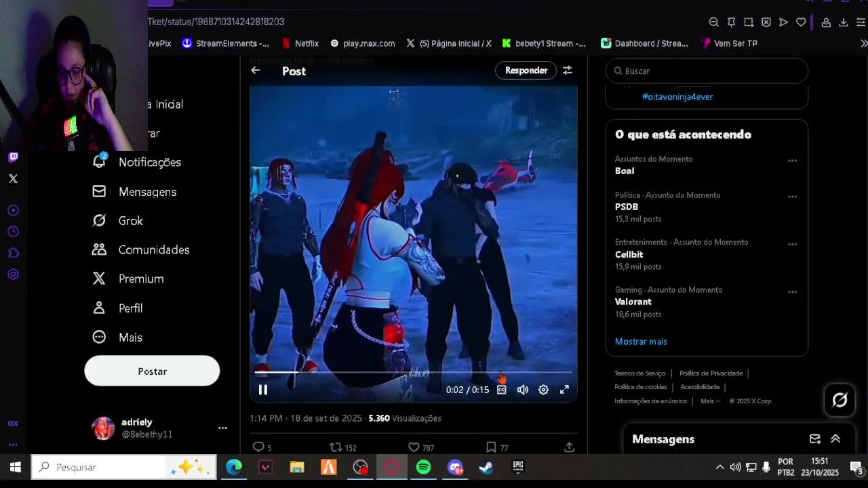Click adriely profile avatar
This screenshot has width=868, height=488.
click(103, 428)
